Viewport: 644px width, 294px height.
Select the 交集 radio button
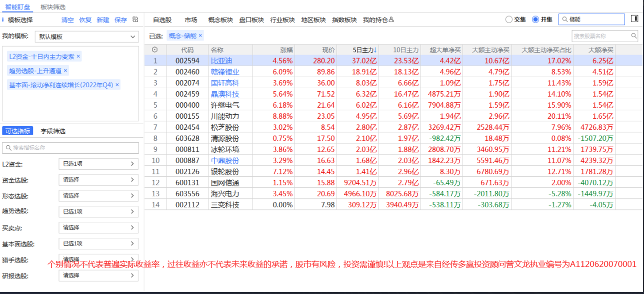pyautogui.click(x=509, y=20)
